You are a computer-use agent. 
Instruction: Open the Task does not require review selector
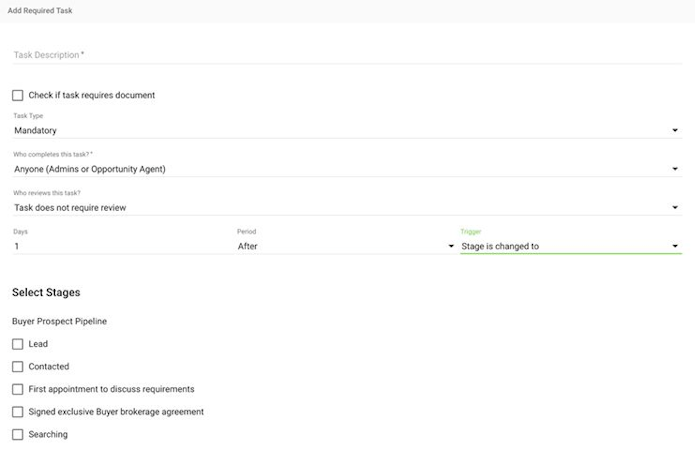click(340, 208)
